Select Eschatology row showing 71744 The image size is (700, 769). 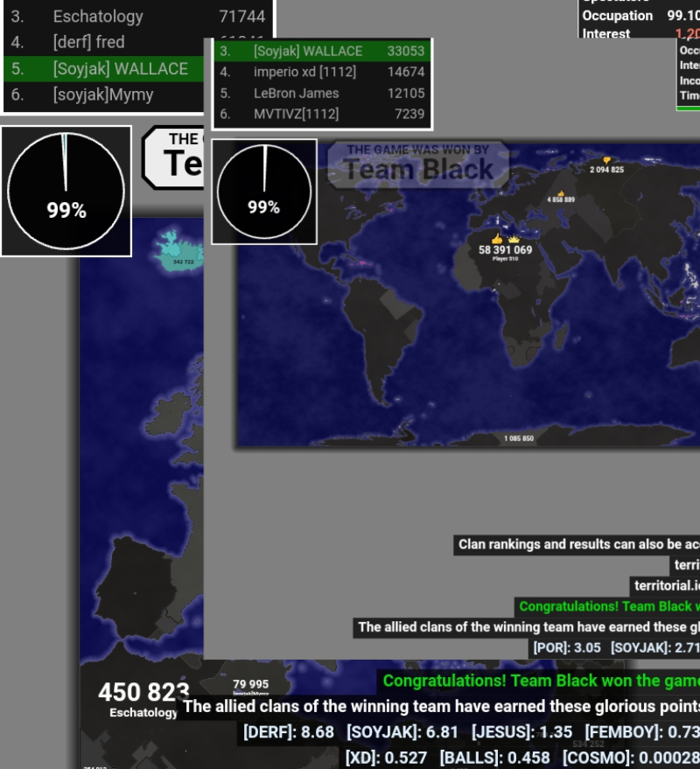point(138,17)
